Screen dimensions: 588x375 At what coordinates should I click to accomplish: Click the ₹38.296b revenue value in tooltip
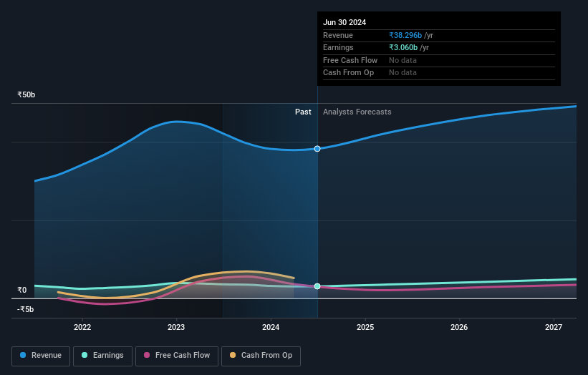(x=405, y=35)
